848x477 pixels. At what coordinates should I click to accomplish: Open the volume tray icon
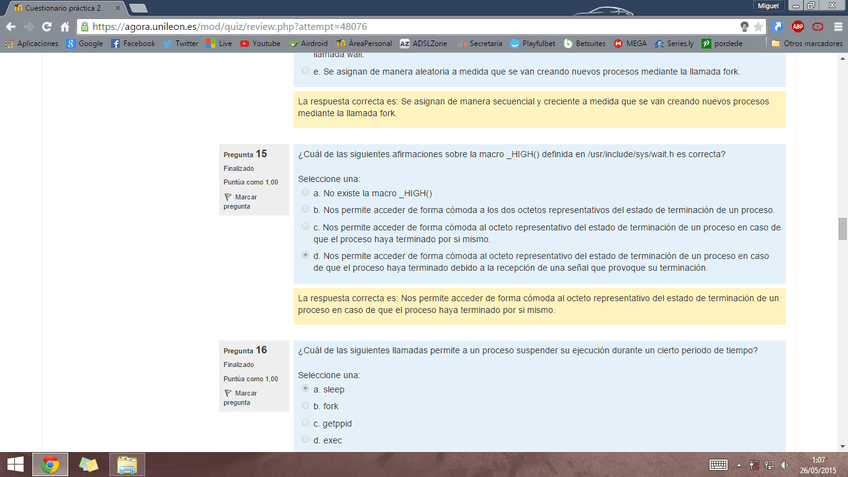(x=784, y=465)
